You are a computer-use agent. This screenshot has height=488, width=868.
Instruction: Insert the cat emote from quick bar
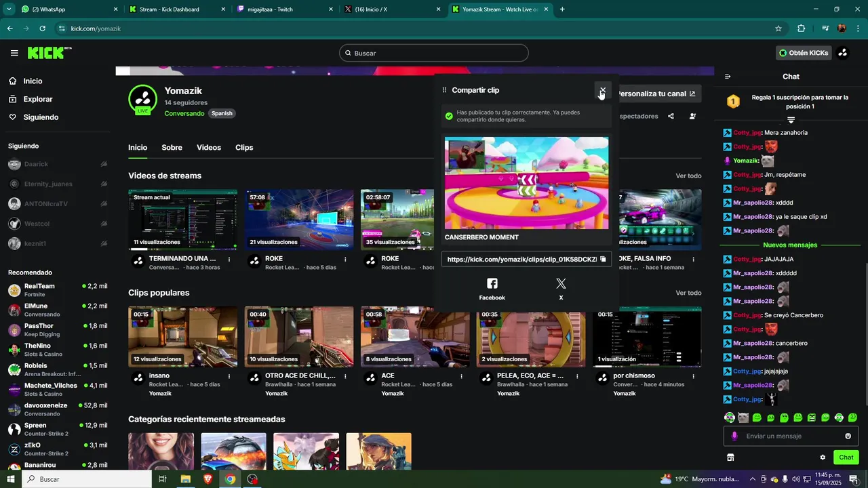pyautogui.click(x=743, y=418)
